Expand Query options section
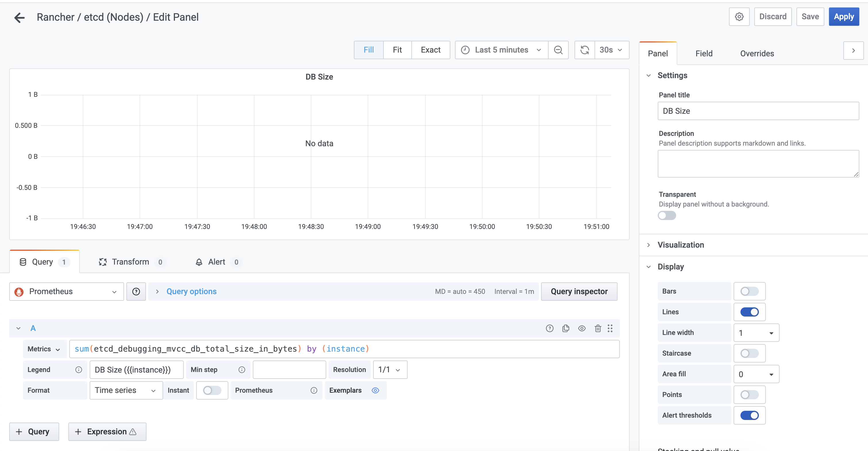 click(191, 292)
